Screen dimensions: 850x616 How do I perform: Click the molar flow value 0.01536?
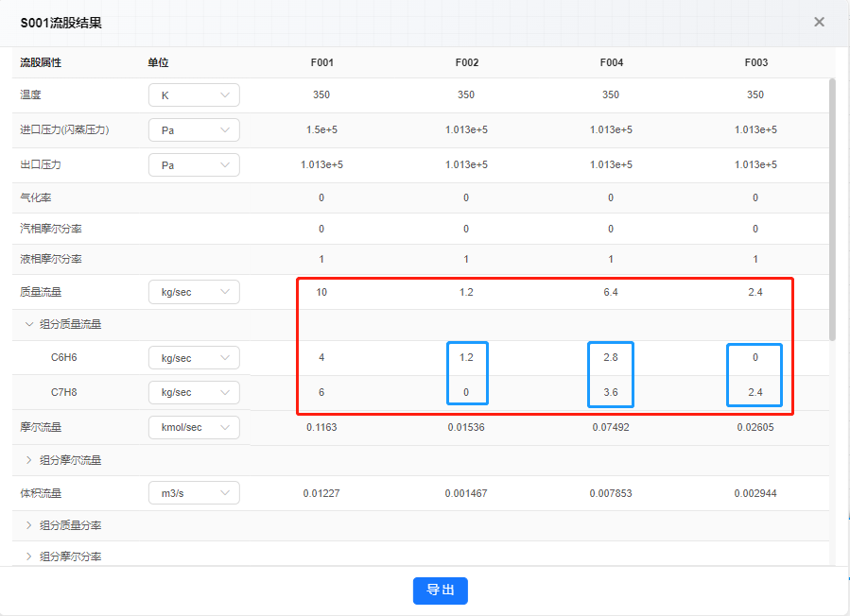coord(466,427)
